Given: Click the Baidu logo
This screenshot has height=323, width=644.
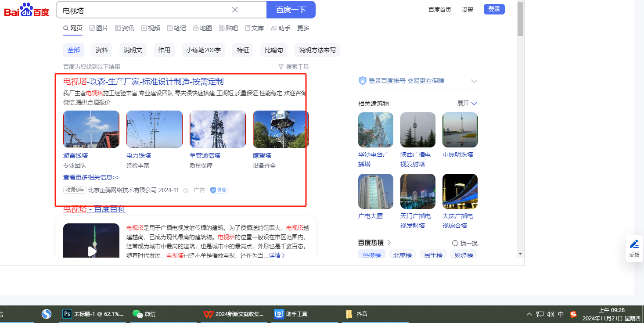Looking at the screenshot, I should (x=26, y=10).
